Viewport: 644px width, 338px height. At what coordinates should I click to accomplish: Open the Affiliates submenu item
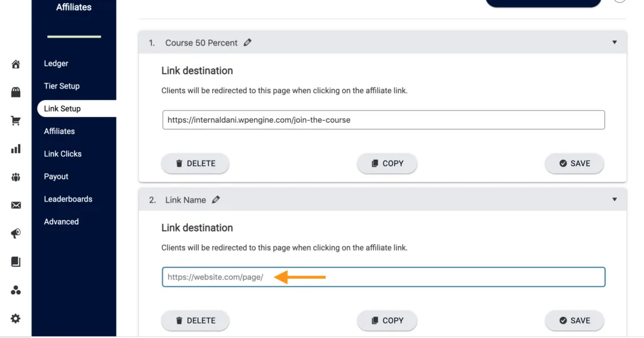point(59,131)
